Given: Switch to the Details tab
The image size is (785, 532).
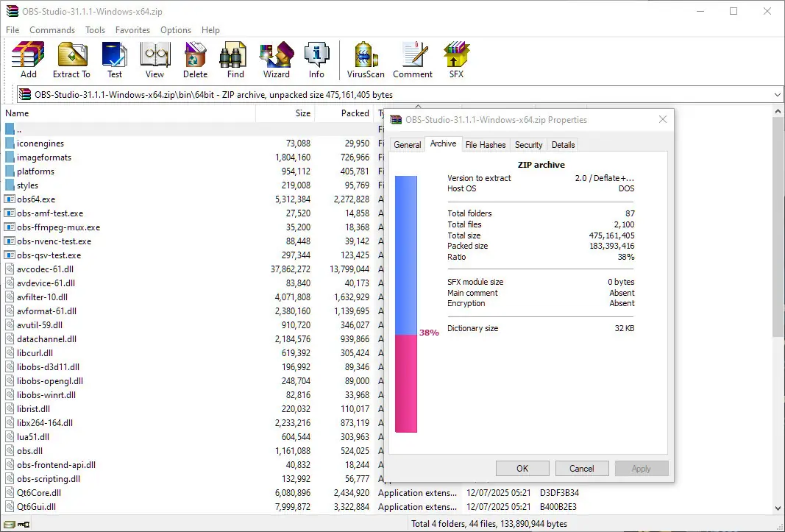Looking at the screenshot, I should (564, 145).
